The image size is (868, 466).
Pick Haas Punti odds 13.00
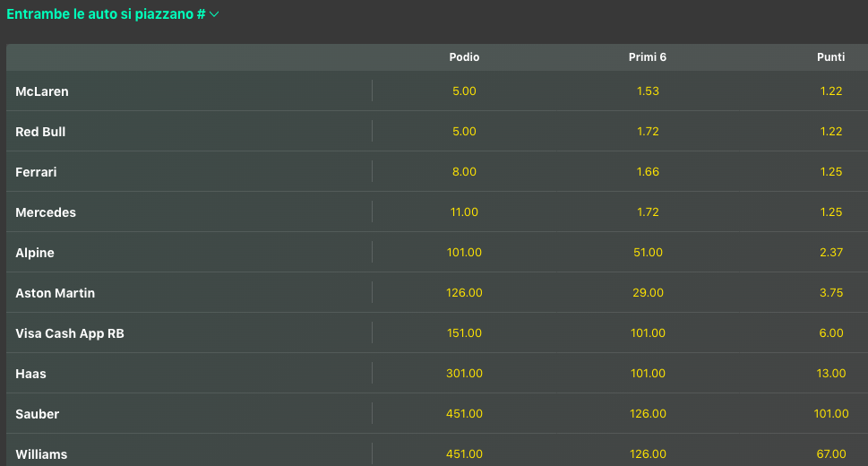[x=831, y=374]
